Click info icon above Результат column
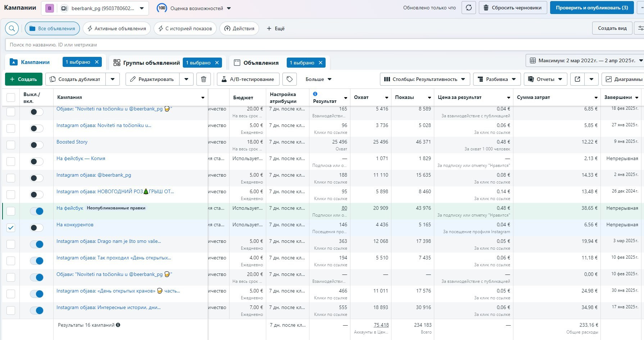 click(x=315, y=94)
